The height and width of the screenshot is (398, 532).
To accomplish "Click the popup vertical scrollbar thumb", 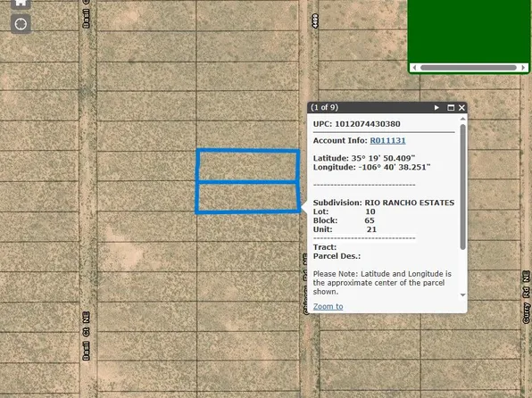I will click(x=462, y=187).
